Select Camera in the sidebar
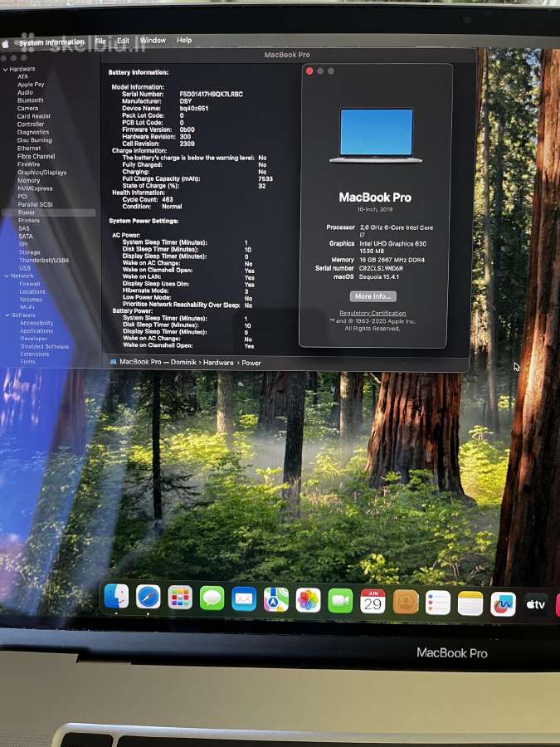The height and width of the screenshot is (747, 560). click(x=27, y=108)
